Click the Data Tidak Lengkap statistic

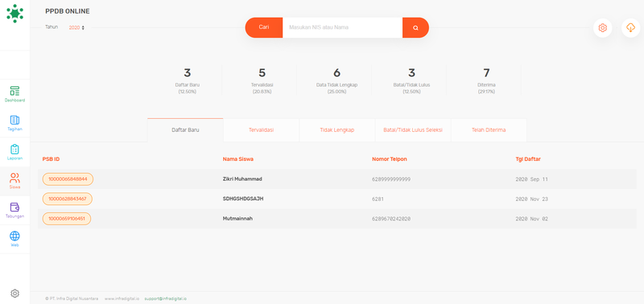(336, 80)
